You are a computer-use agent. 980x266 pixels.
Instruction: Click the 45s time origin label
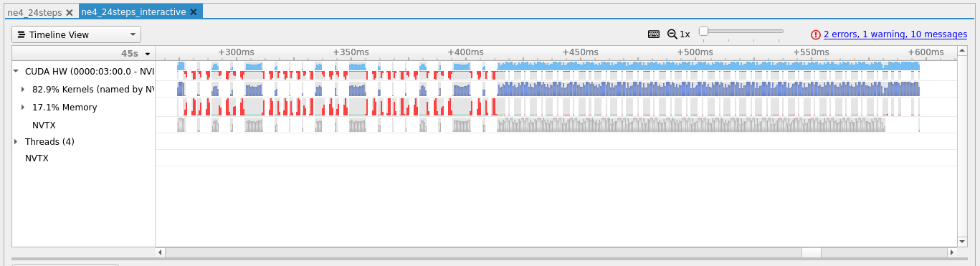[x=129, y=54]
